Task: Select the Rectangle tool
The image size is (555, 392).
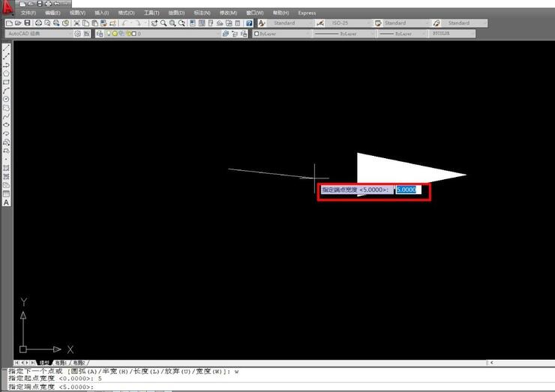Action: [6, 82]
